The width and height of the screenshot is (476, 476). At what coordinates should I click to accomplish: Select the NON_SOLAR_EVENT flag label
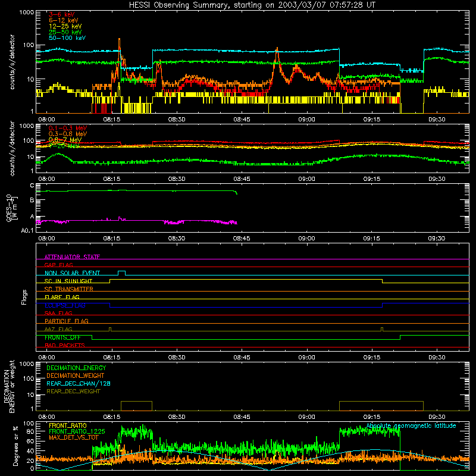click(x=72, y=273)
